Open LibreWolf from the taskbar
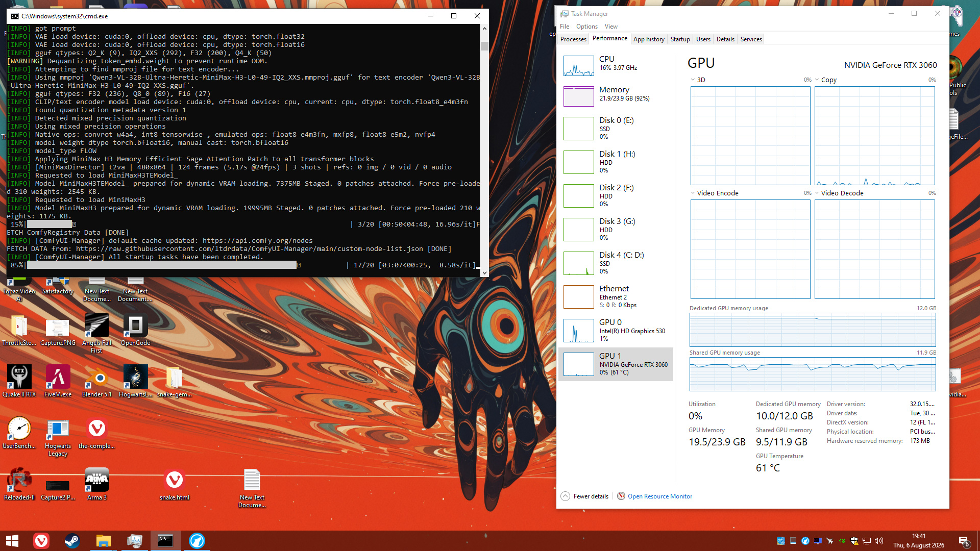Viewport: 980px width, 551px height. [x=197, y=541]
